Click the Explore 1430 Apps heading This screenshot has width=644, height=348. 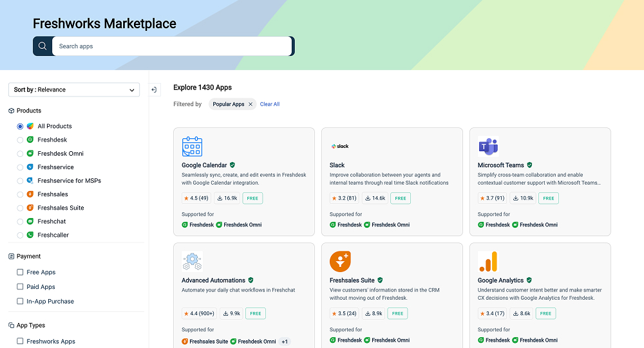(202, 87)
